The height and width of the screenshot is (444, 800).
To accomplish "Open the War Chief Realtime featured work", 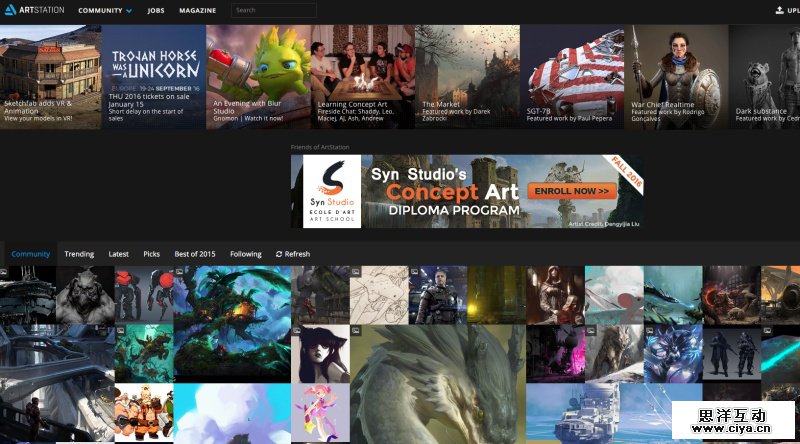I will pyautogui.click(x=676, y=77).
